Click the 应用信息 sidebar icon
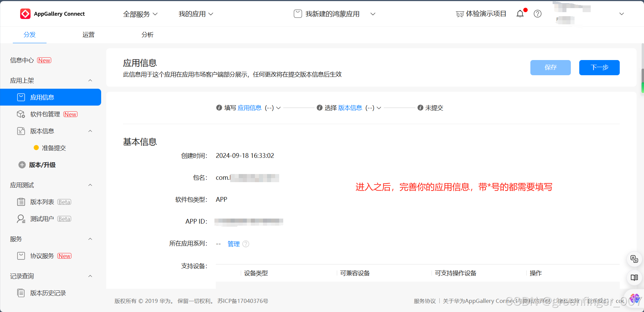 pyautogui.click(x=21, y=97)
